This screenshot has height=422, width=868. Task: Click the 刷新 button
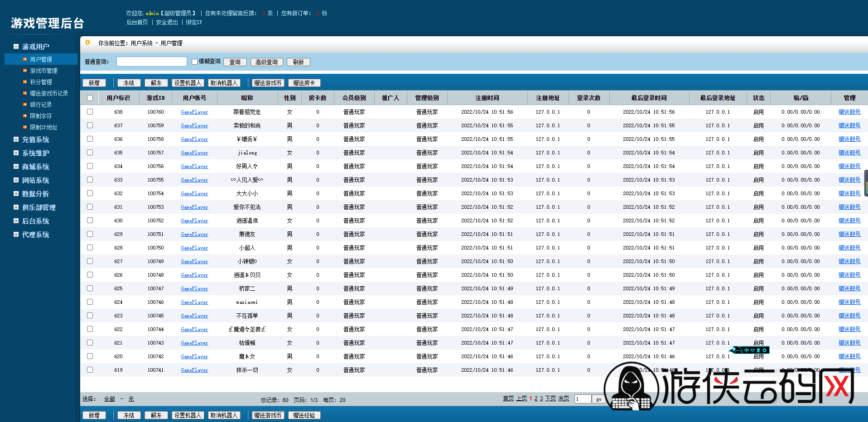pyautogui.click(x=299, y=62)
